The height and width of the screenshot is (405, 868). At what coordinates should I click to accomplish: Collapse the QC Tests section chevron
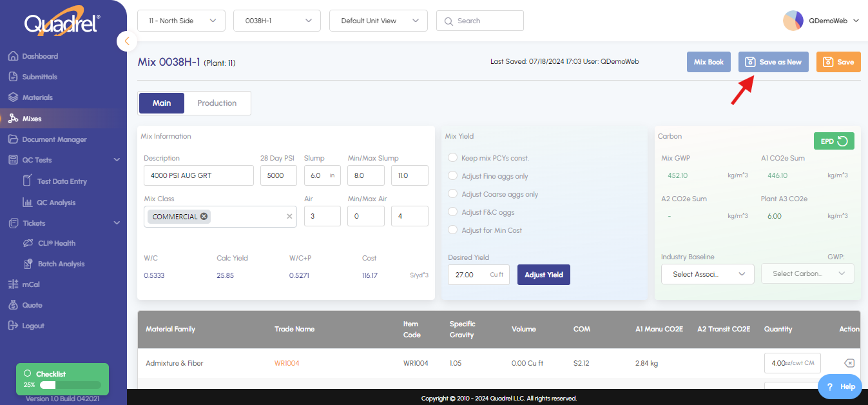point(117,160)
